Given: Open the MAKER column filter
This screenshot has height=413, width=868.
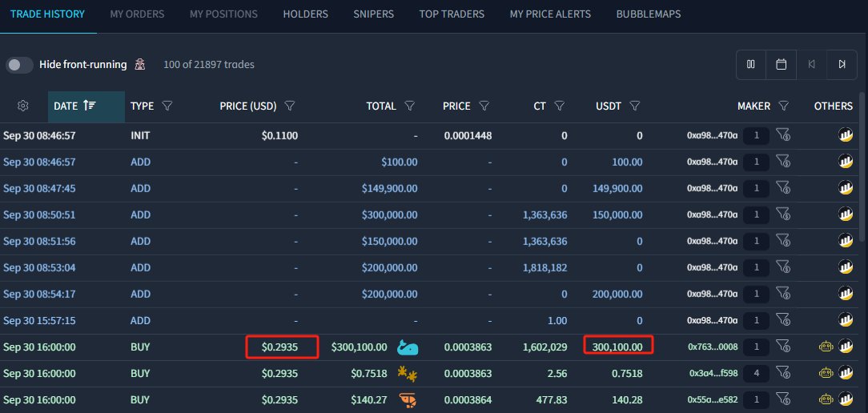Looking at the screenshot, I should 783,106.
